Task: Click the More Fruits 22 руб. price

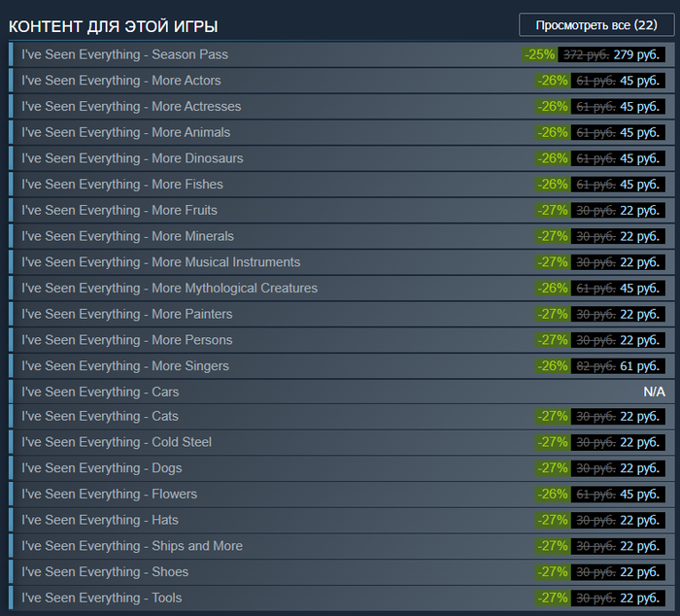Action: (639, 211)
